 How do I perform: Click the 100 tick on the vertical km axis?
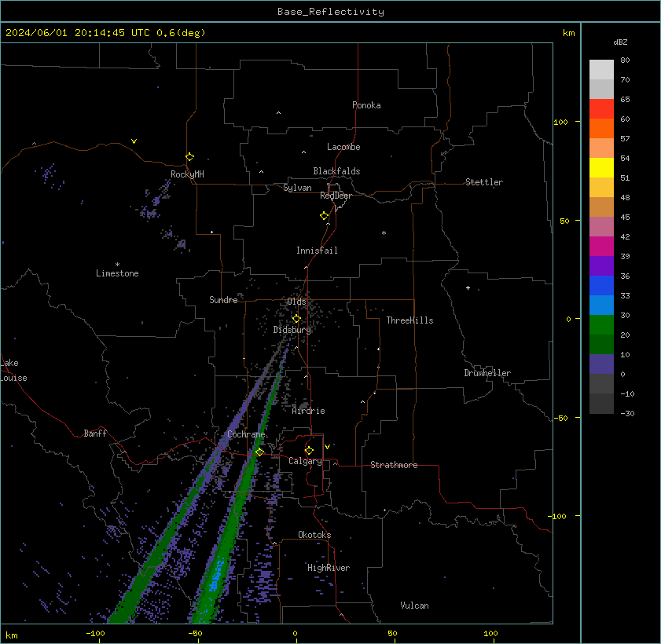tap(560, 123)
